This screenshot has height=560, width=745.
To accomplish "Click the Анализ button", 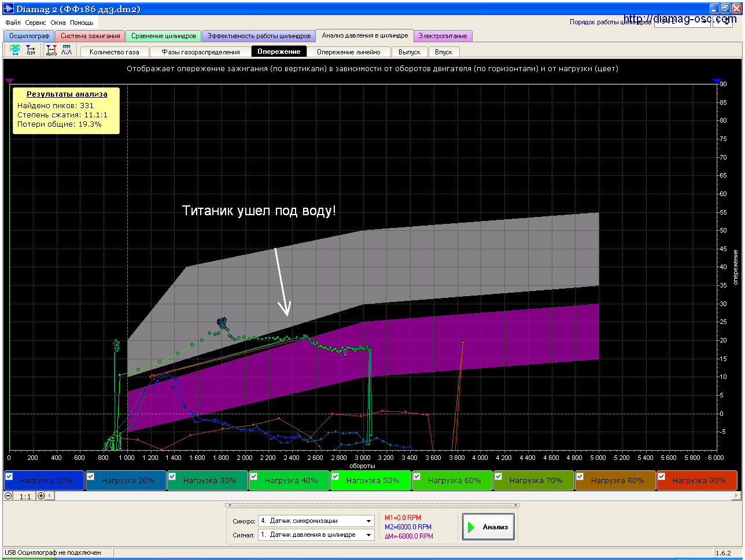I will point(488,527).
